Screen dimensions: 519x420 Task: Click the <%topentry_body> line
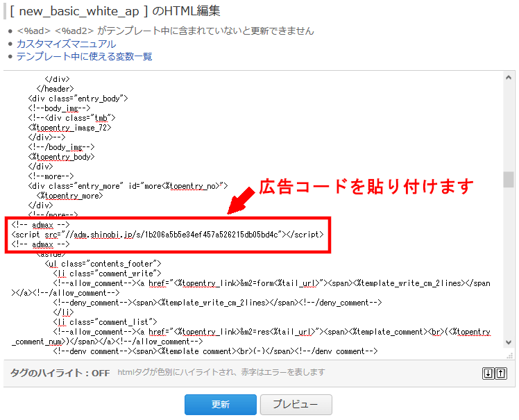[62, 157]
